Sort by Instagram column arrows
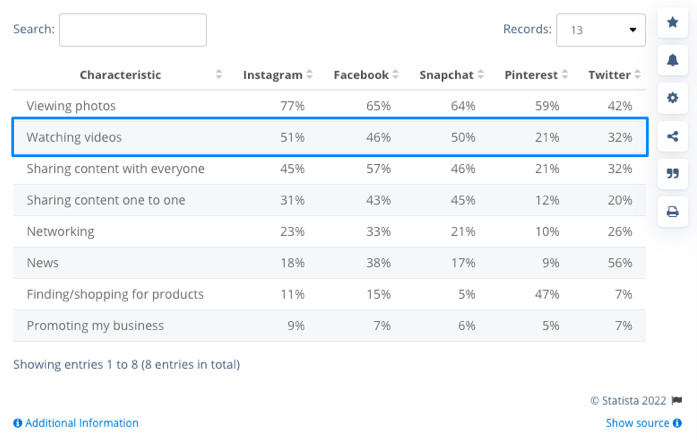This screenshot has height=440, width=697. (310, 75)
